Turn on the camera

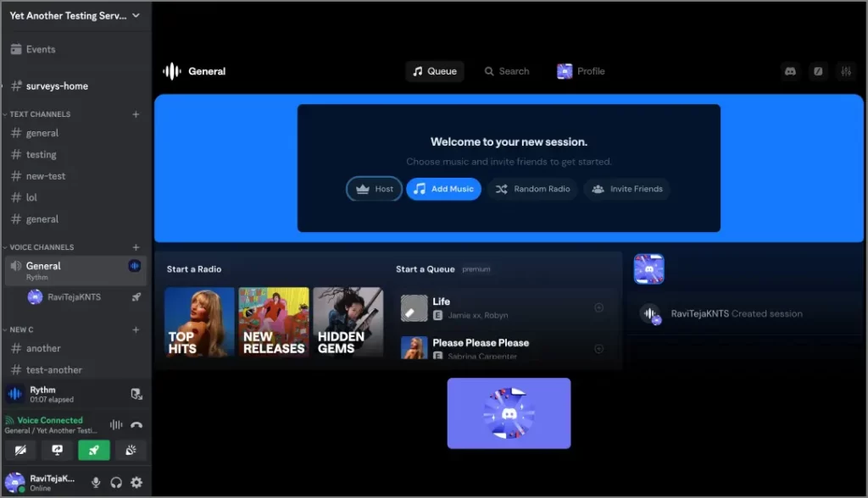(x=20, y=451)
